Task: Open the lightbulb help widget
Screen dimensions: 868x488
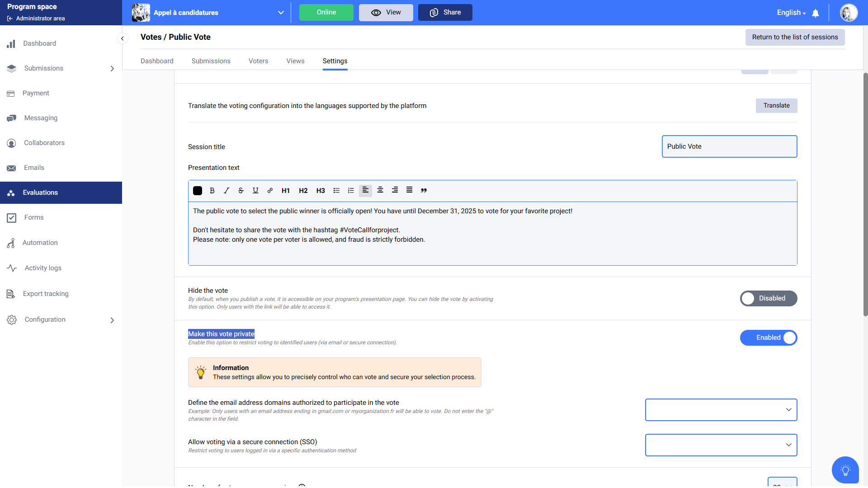Action: point(845,470)
